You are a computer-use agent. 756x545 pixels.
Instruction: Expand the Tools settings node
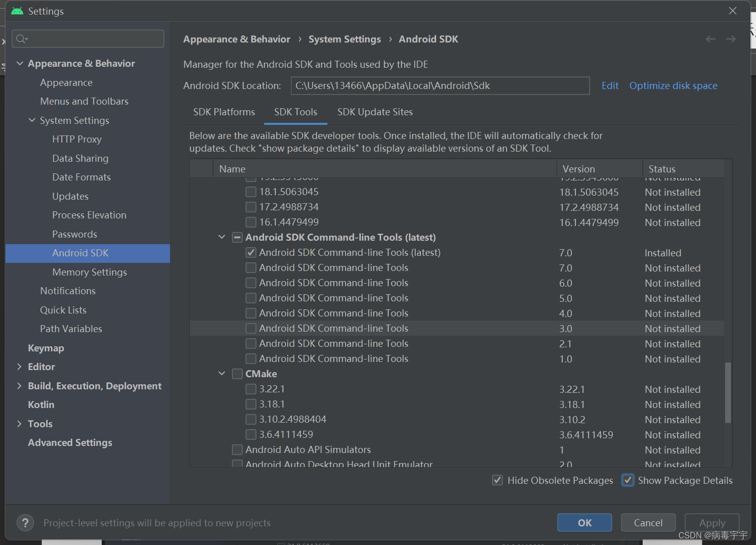(x=19, y=424)
